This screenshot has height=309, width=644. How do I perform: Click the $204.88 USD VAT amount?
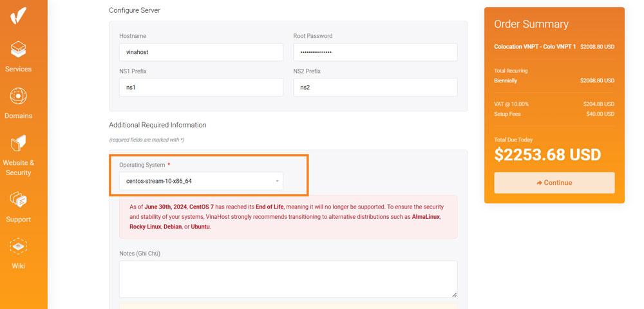[x=599, y=104]
